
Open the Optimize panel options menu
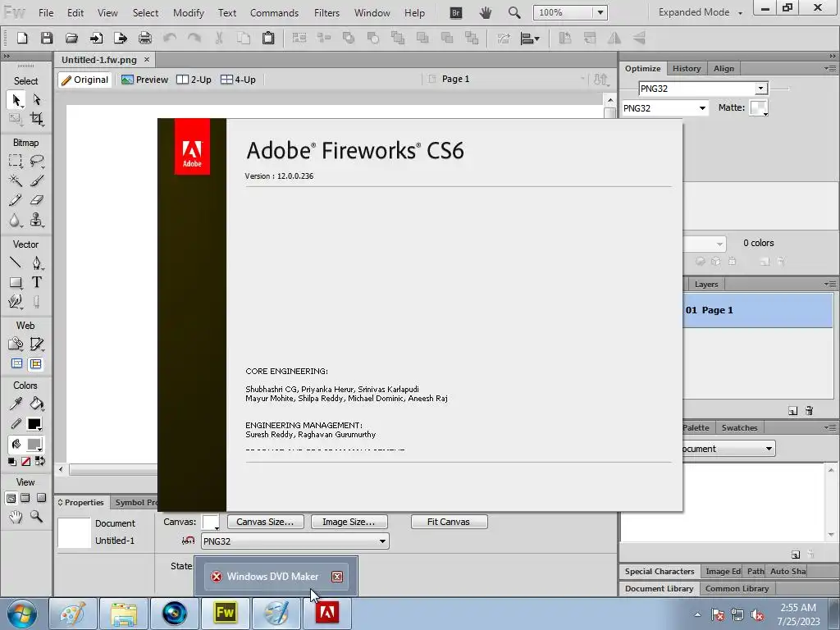click(x=830, y=69)
